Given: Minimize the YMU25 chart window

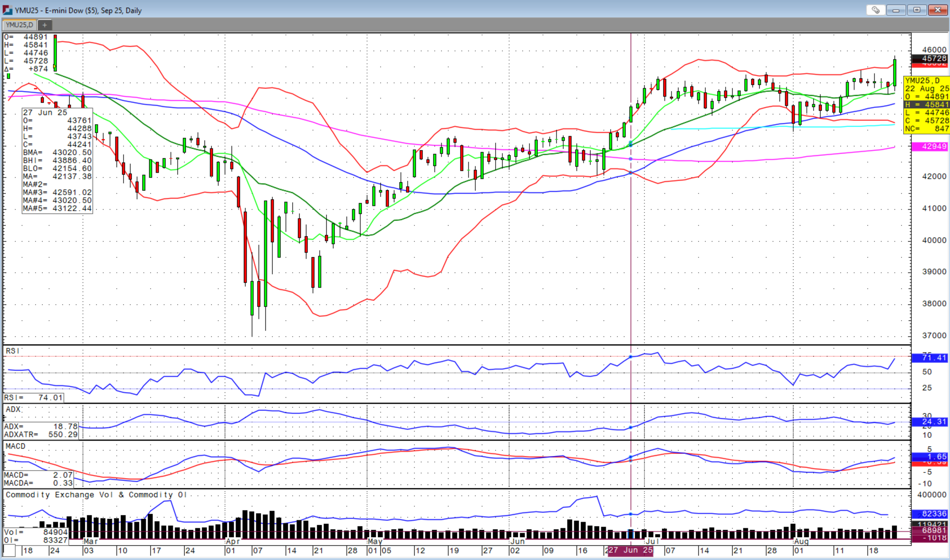Looking at the screenshot, I should [896, 10].
